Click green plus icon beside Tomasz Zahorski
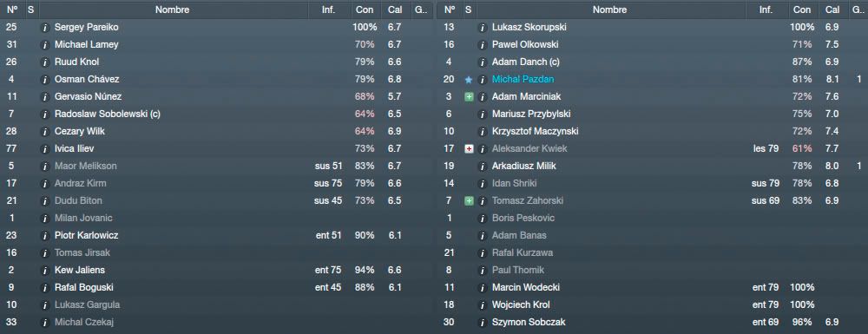The width and height of the screenshot is (868, 334). coord(469,200)
